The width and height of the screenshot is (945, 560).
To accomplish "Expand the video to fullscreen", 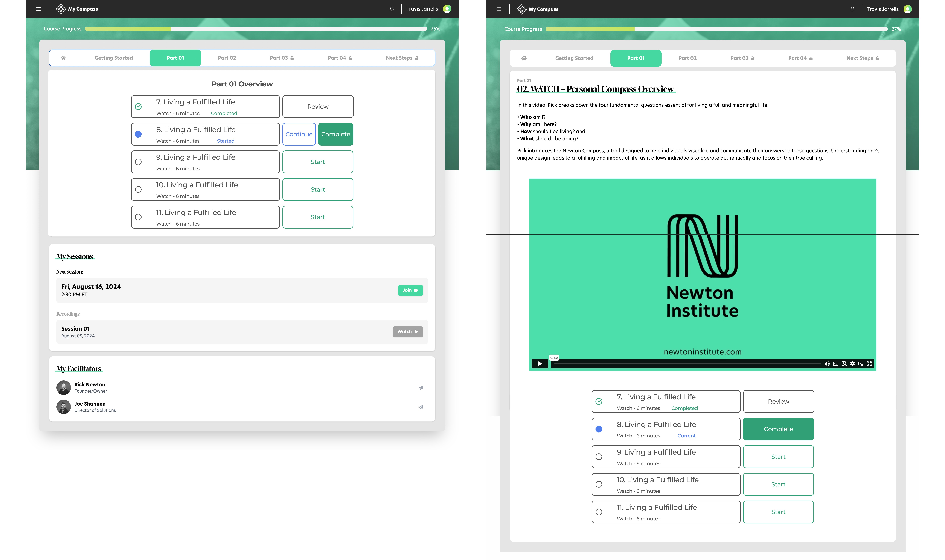I will pos(869,364).
